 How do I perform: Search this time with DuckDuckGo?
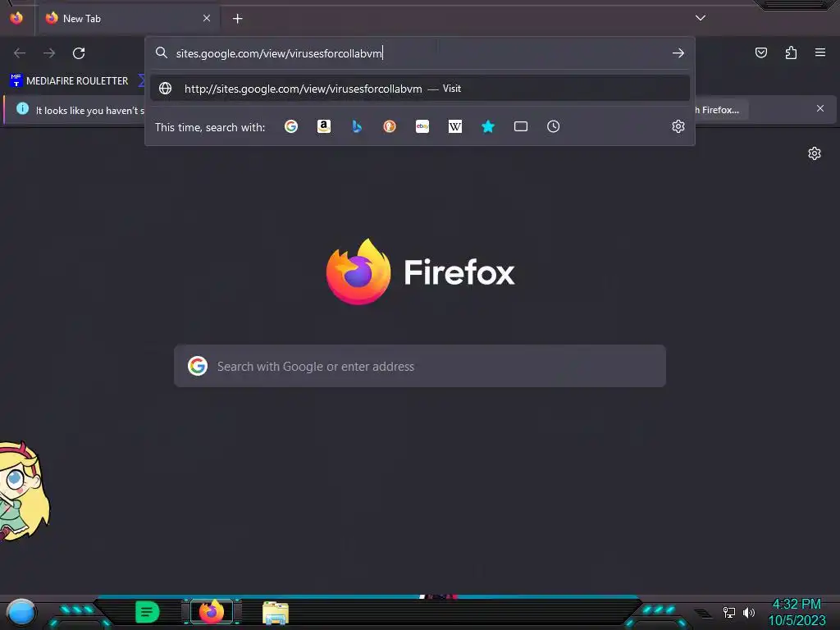tap(390, 126)
